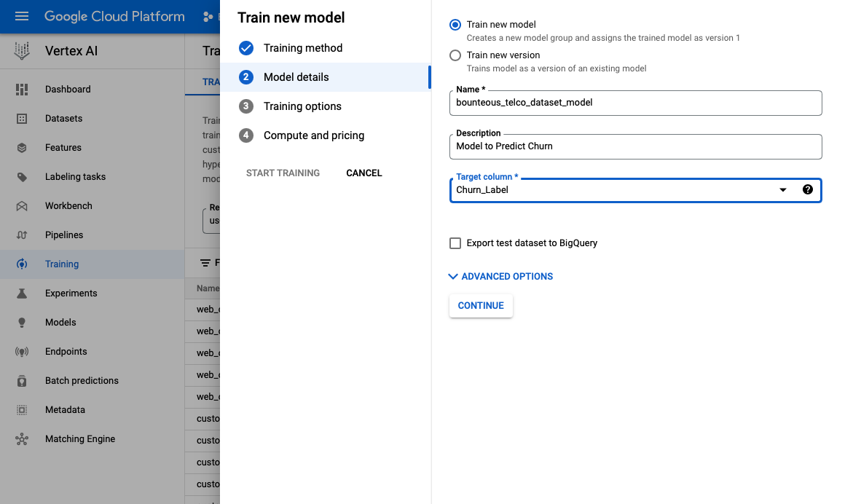
Task: Edit the Description input field
Action: click(x=635, y=146)
